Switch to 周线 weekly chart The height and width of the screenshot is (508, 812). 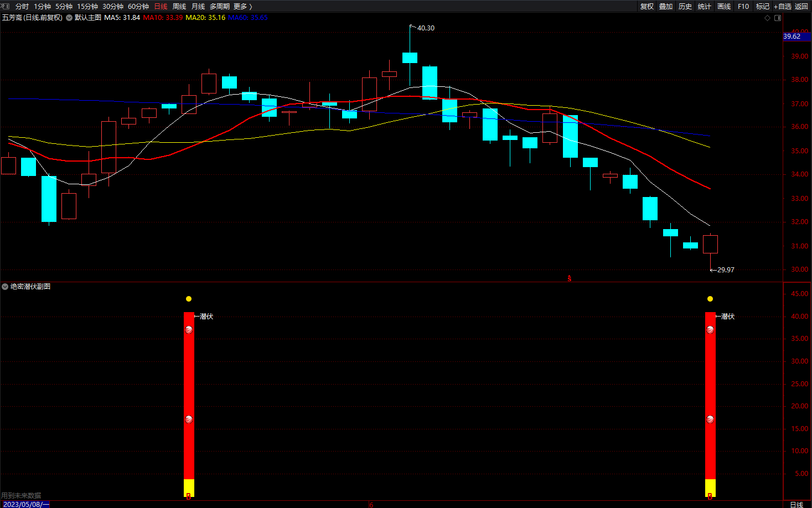(x=179, y=7)
